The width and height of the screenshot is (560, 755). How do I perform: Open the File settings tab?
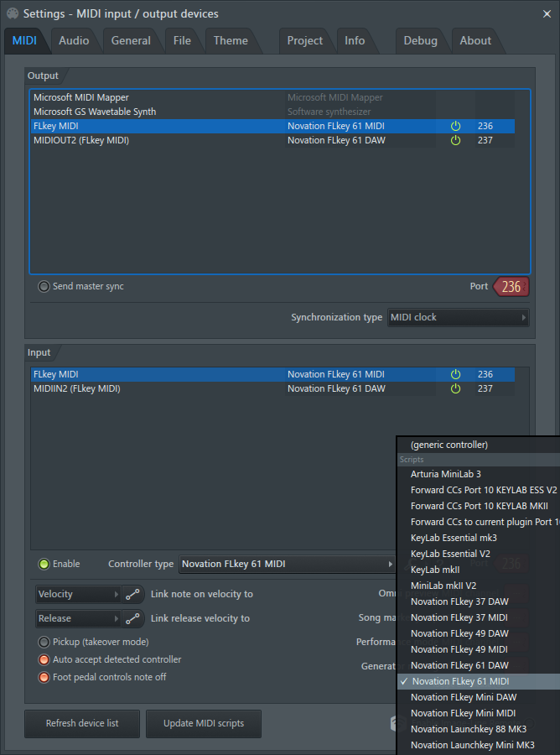(182, 41)
